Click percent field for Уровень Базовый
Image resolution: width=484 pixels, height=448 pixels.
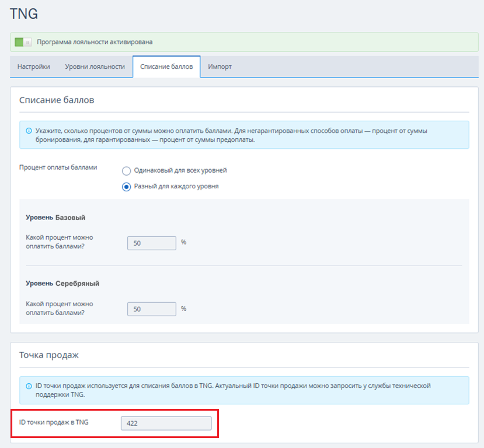[152, 243]
